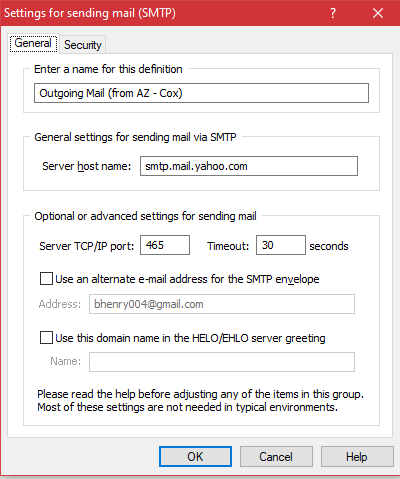Tick the HELO/EHLO domain name checkbox
The width and height of the screenshot is (400, 479).
coord(46,338)
